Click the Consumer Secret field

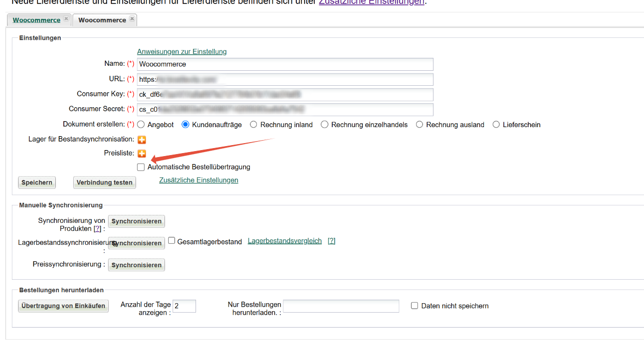285,109
